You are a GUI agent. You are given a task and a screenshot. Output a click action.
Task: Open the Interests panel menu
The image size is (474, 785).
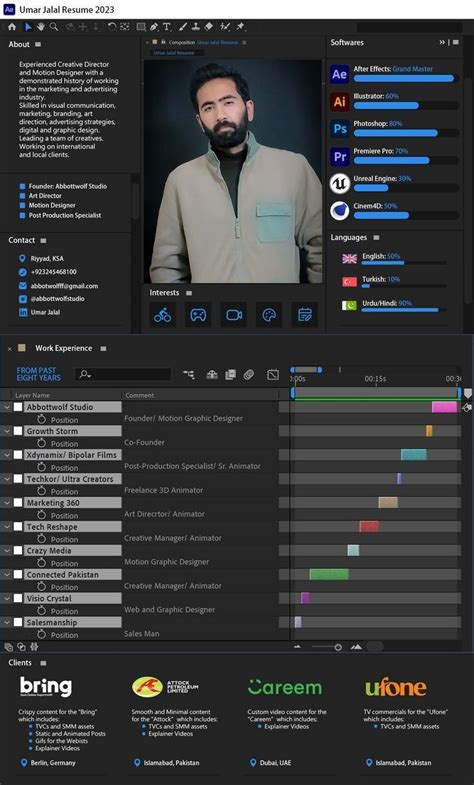click(x=189, y=293)
